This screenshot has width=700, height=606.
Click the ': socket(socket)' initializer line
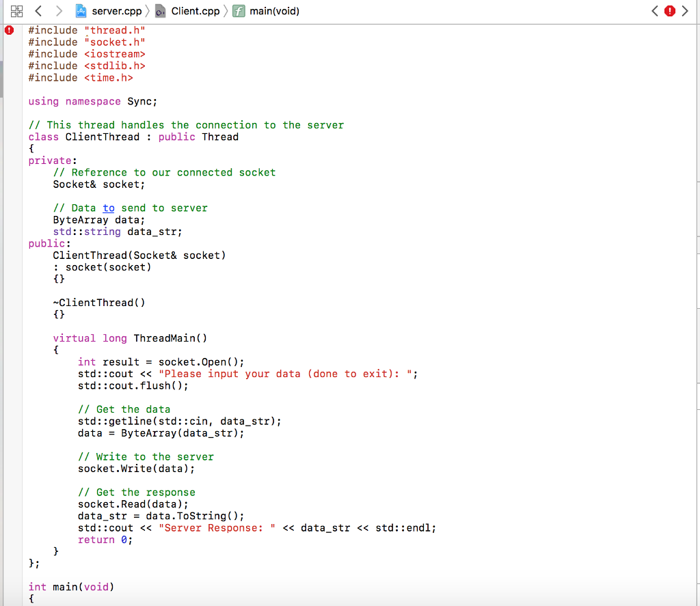pyautogui.click(x=103, y=267)
